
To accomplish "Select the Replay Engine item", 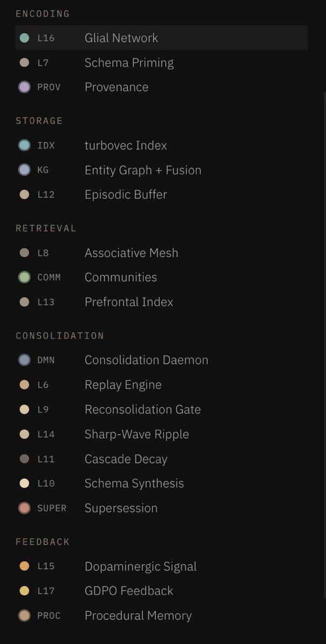I will coord(161,385).
